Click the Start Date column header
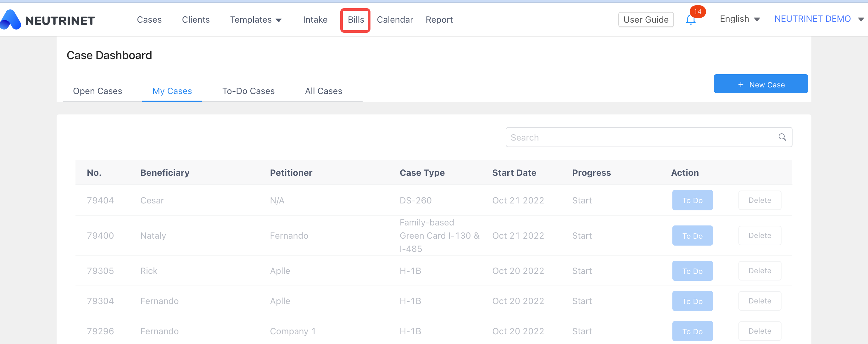This screenshot has width=868, height=344. (x=514, y=173)
